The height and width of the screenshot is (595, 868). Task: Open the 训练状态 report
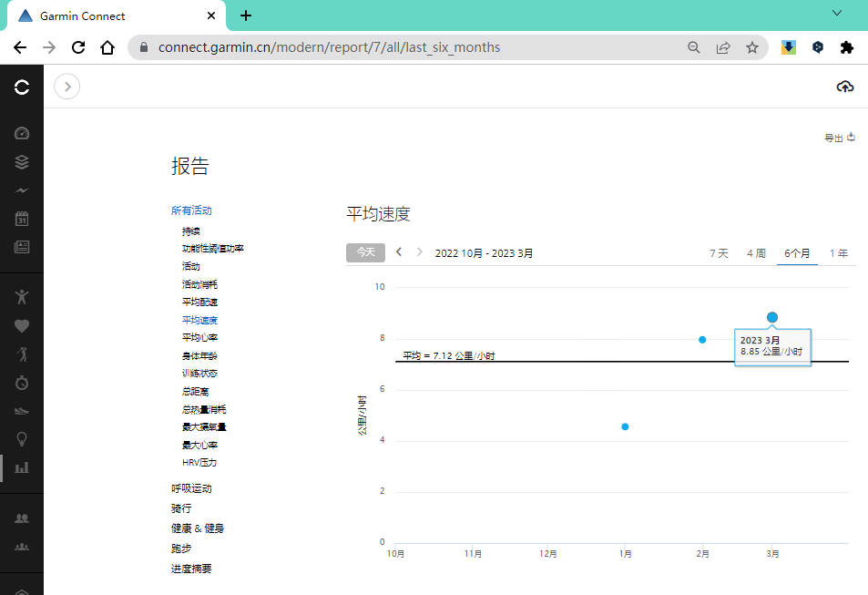pos(199,374)
